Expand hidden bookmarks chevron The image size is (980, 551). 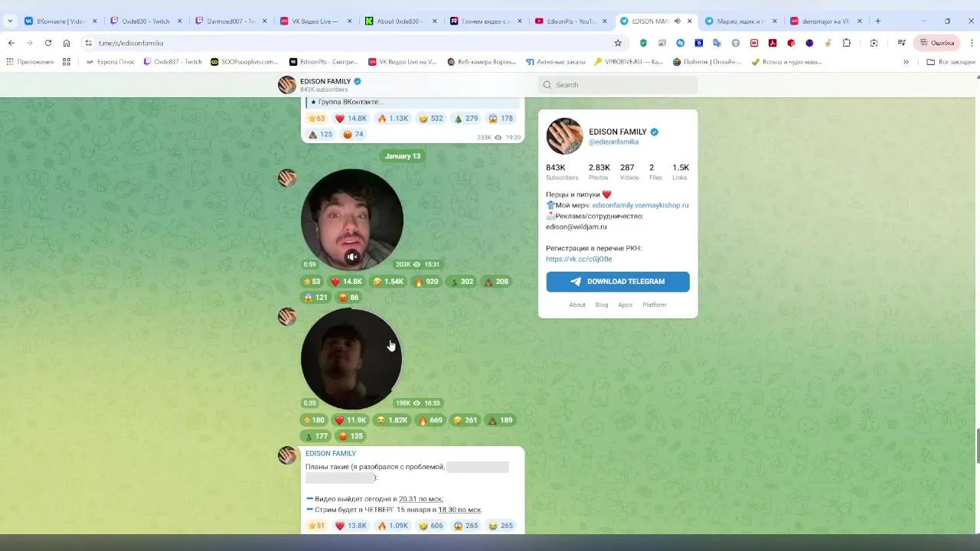click(906, 61)
